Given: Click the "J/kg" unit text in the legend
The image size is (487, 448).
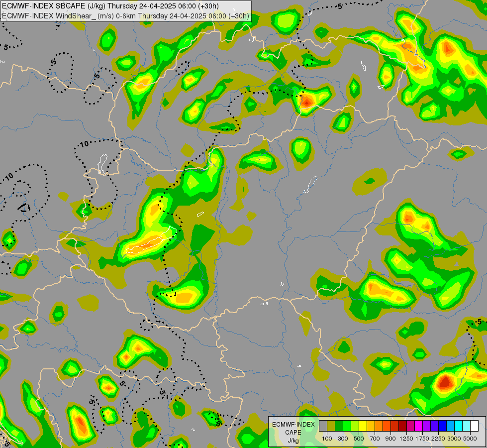Looking at the screenshot, I should [293, 441].
